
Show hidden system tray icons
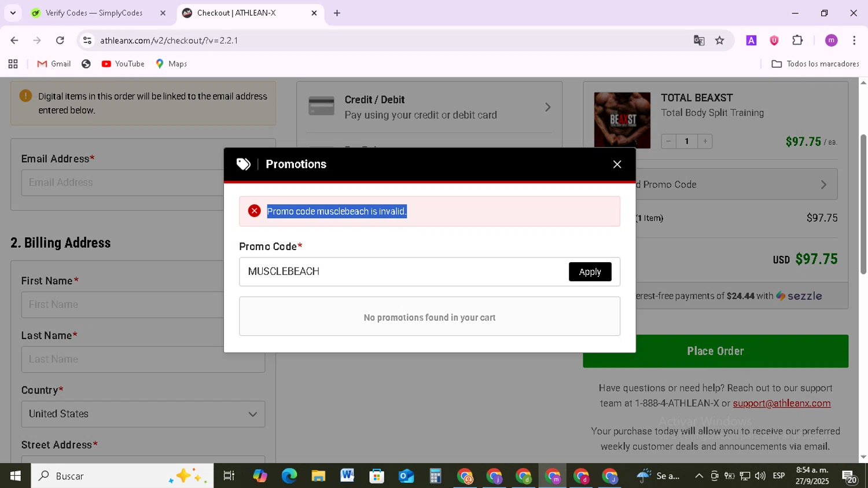click(x=699, y=476)
